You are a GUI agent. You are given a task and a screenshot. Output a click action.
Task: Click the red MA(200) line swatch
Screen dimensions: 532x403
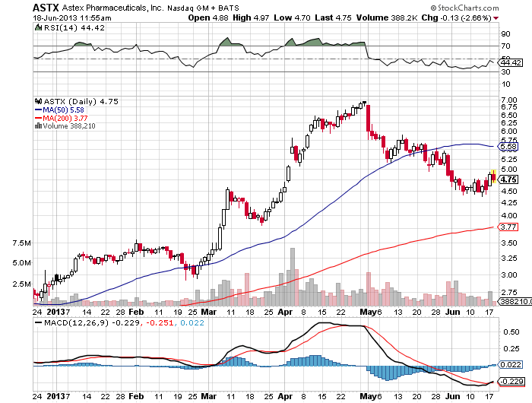click(x=38, y=118)
